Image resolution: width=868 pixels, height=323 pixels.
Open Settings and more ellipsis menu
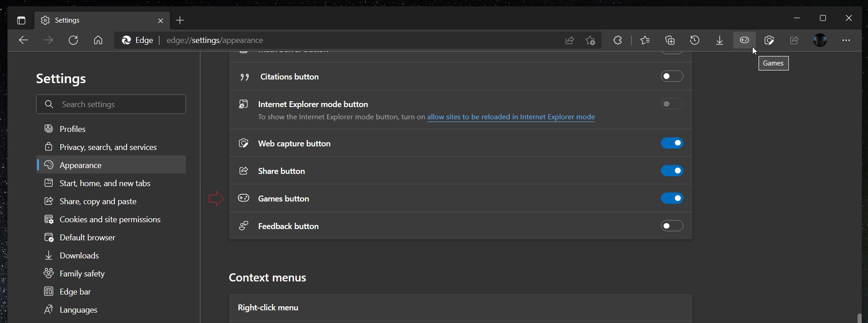point(846,40)
